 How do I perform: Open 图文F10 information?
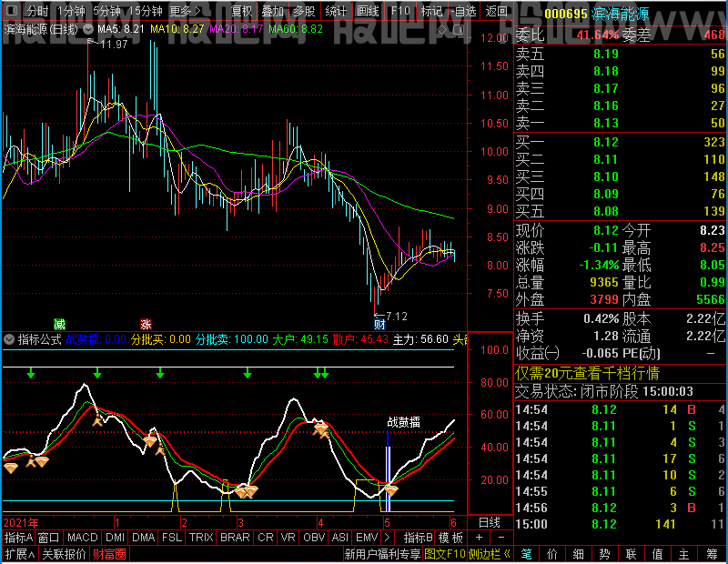(444, 554)
